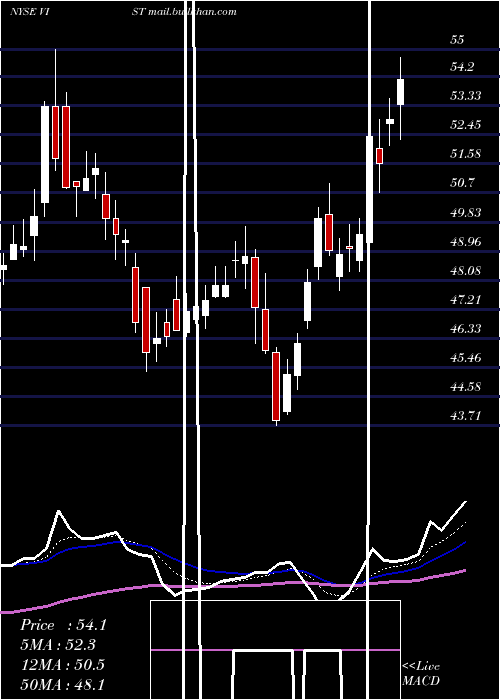Select the 48.96 price axis label
Image resolution: width=500 pixels, height=700 pixels.
click(466, 242)
